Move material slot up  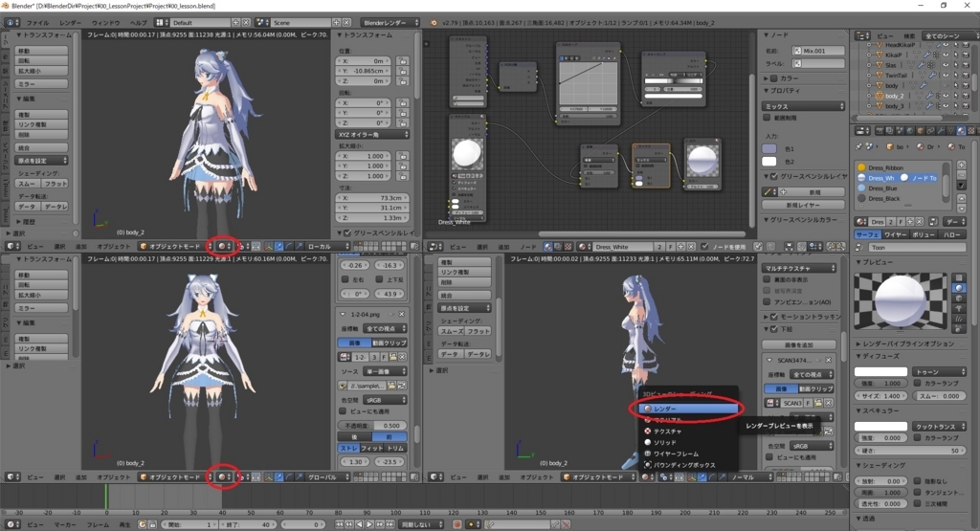tap(961, 198)
